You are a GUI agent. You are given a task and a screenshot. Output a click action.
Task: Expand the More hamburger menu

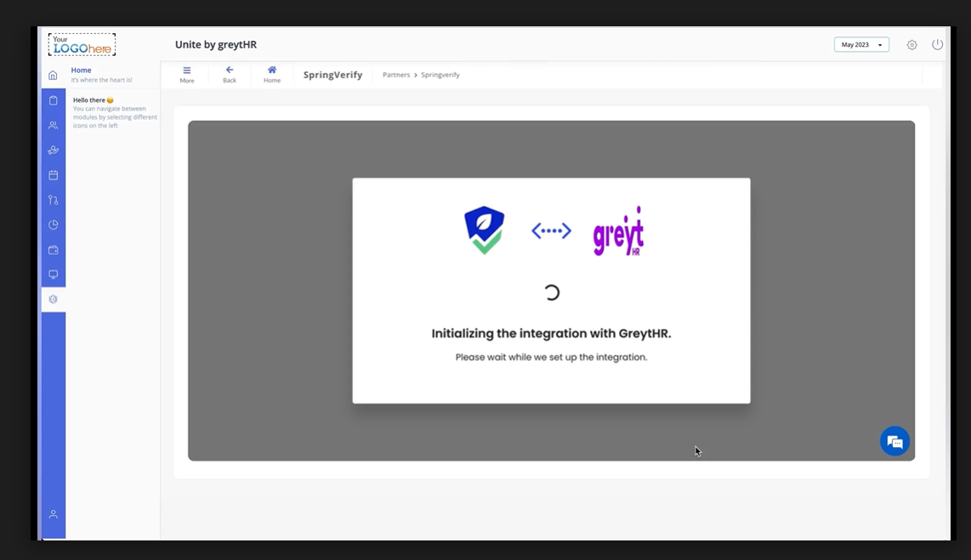187,74
